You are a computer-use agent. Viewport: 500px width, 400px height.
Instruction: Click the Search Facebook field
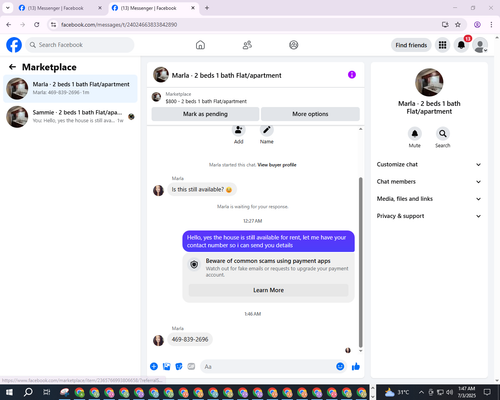pyautogui.click(x=80, y=45)
